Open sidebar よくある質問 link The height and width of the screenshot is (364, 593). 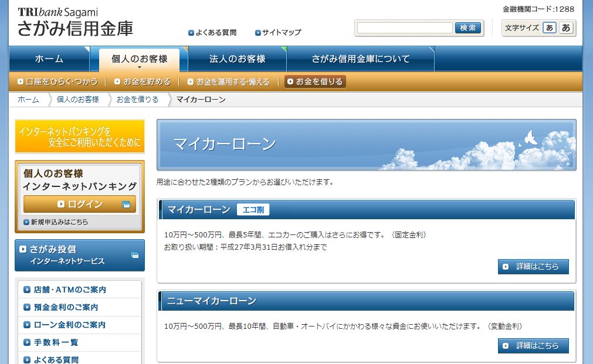pyautogui.click(x=56, y=360)
